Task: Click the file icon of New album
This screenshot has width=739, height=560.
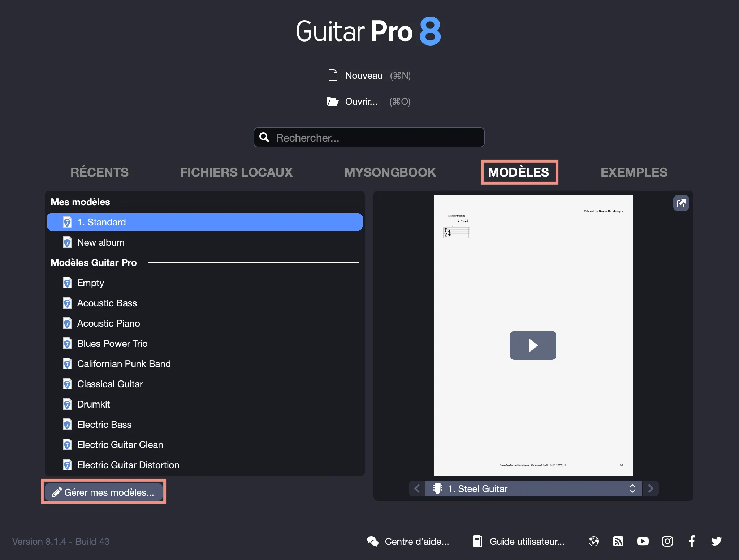Action: click(x=67, y=242)
